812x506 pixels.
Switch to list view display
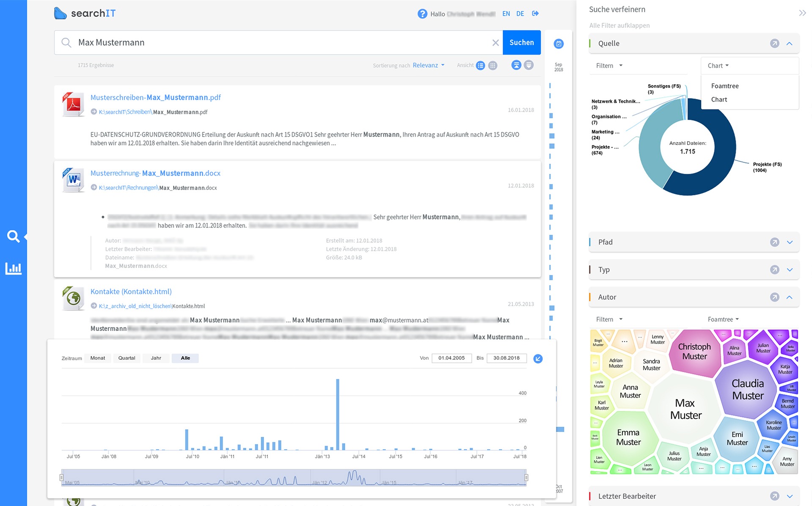480,66
